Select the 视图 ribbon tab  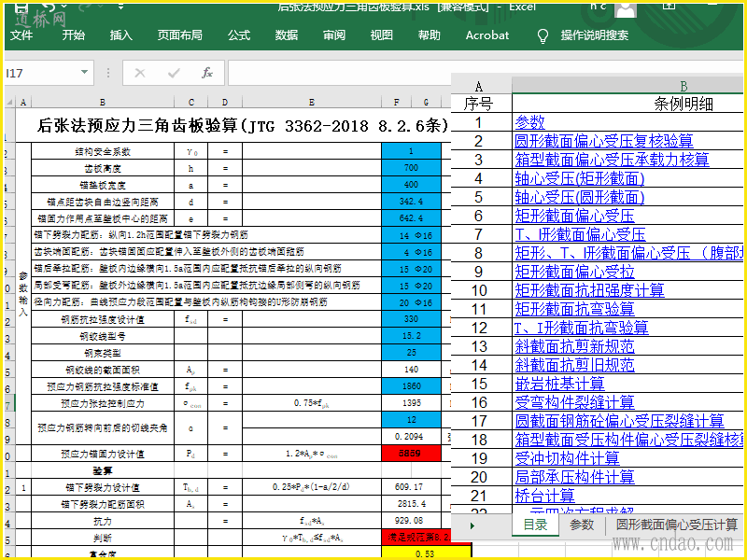point(382,35)
